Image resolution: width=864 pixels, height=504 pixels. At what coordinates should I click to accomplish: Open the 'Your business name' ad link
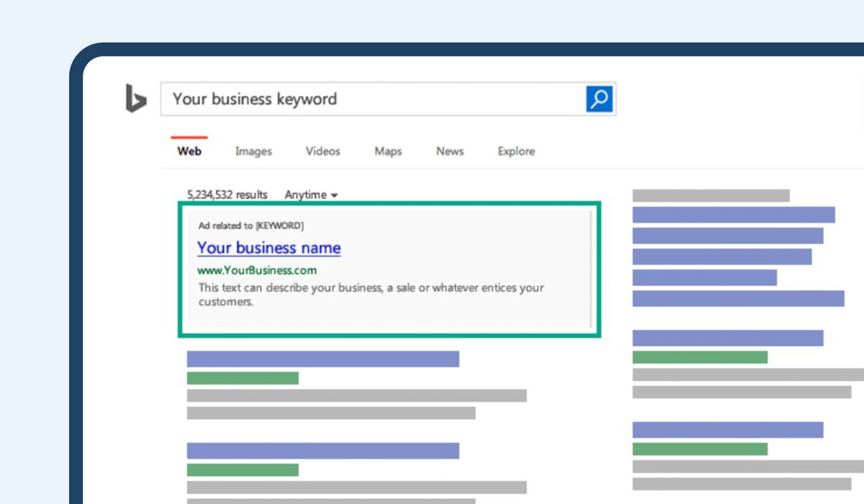pyautogui.click(x=269, y=248)
